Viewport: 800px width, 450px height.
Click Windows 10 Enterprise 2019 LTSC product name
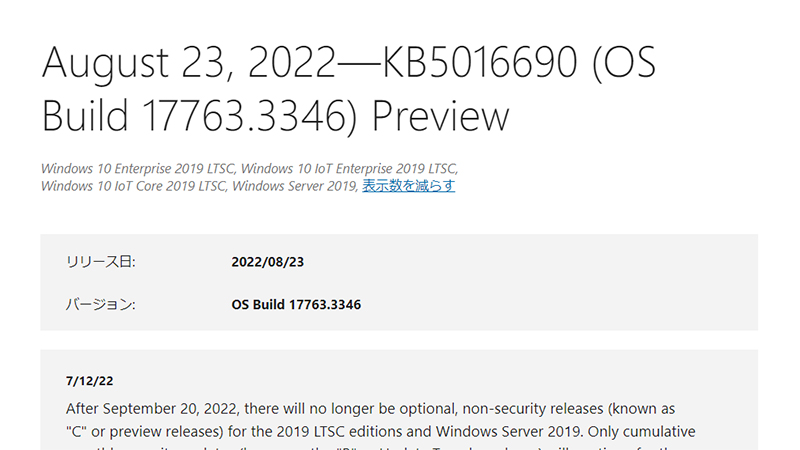pyautogui.click(x=133, y=168)
